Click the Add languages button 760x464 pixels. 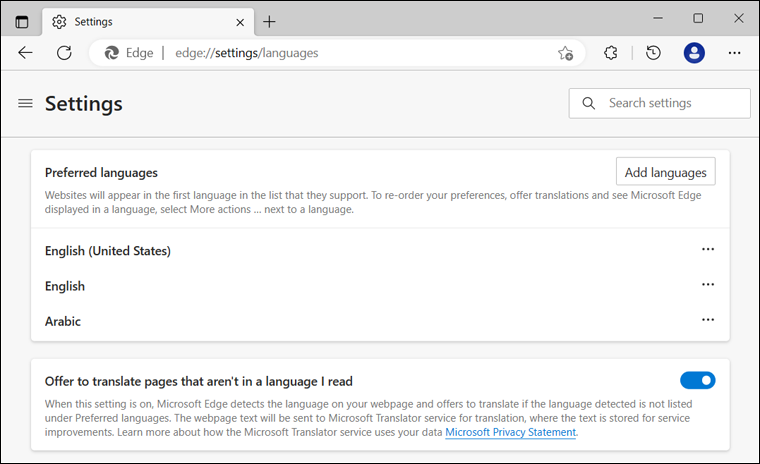click(x=665, y=172)
